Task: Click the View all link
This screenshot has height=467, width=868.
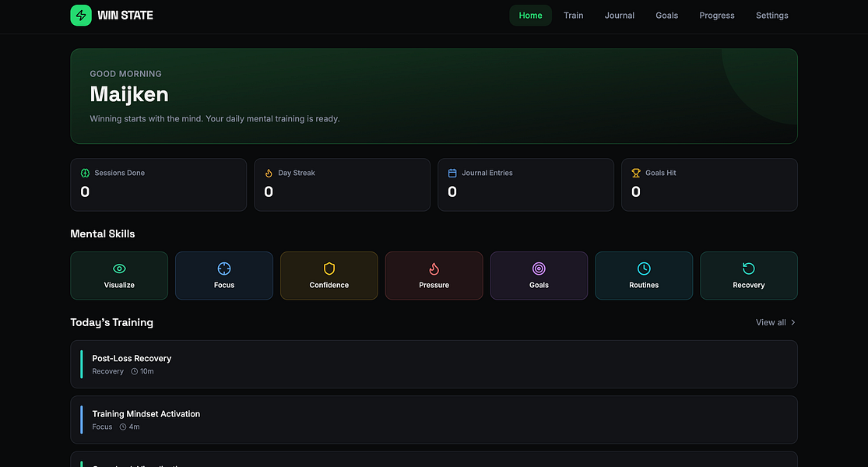Action: [775, 322]
